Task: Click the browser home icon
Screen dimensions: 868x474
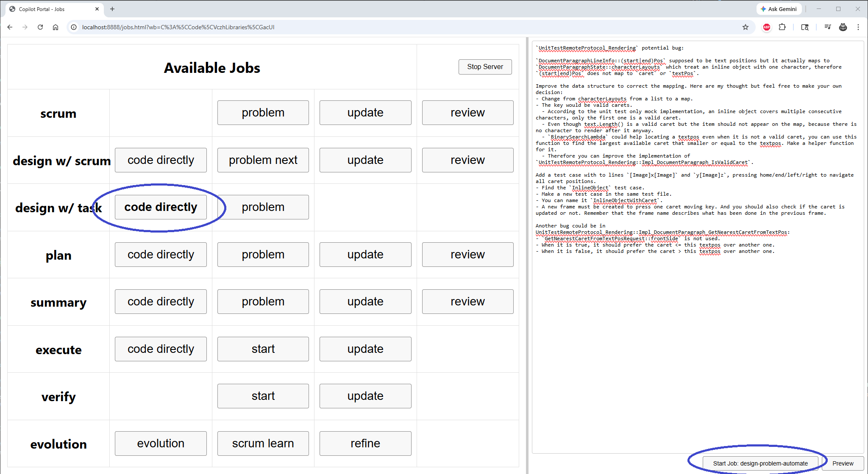Action: tap(56, 27)
